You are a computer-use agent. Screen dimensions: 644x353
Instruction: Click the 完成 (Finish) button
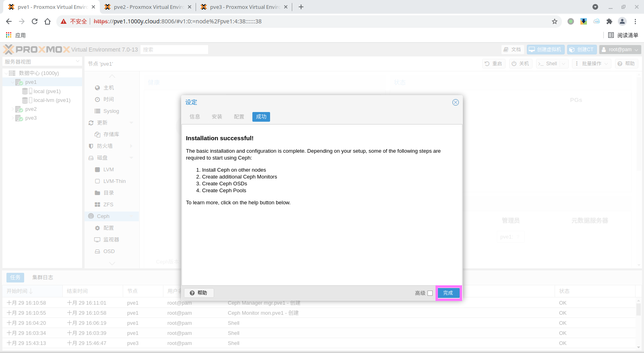pos(448,293)
